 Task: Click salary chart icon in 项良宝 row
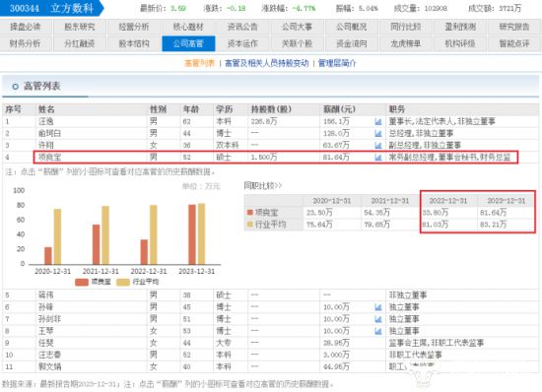pyautogui.click(x=378, y=158)
